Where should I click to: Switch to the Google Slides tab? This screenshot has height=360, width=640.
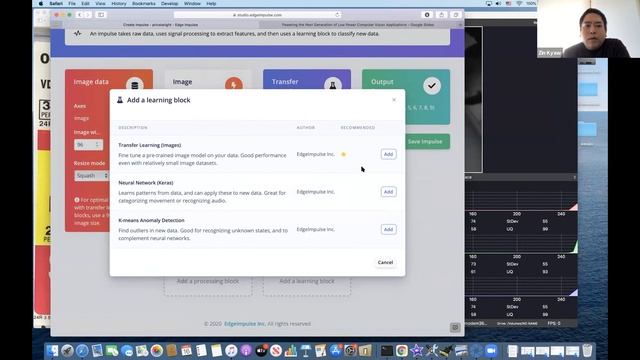[358, 25]
